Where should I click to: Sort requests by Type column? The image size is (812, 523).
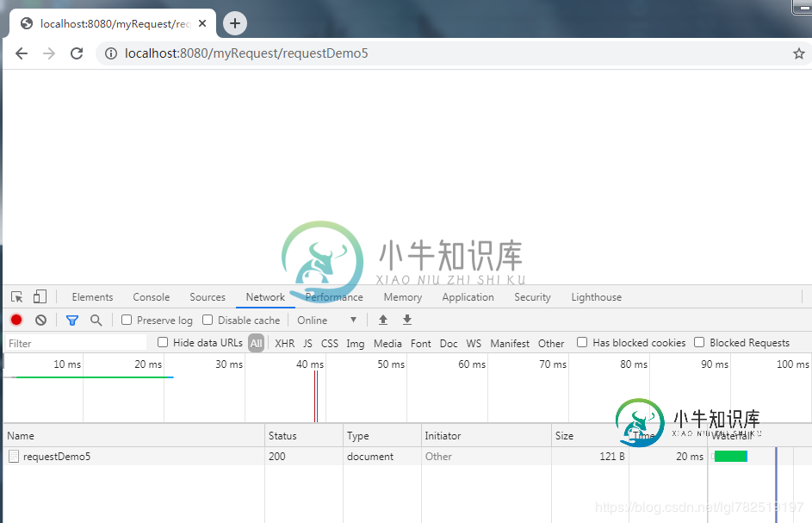click(x=382, y=435)
